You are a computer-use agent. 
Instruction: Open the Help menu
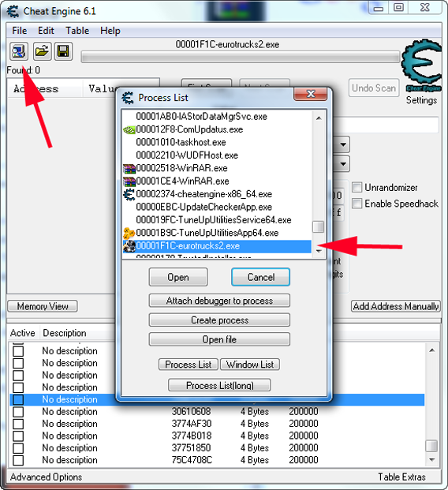coord(110,31)
